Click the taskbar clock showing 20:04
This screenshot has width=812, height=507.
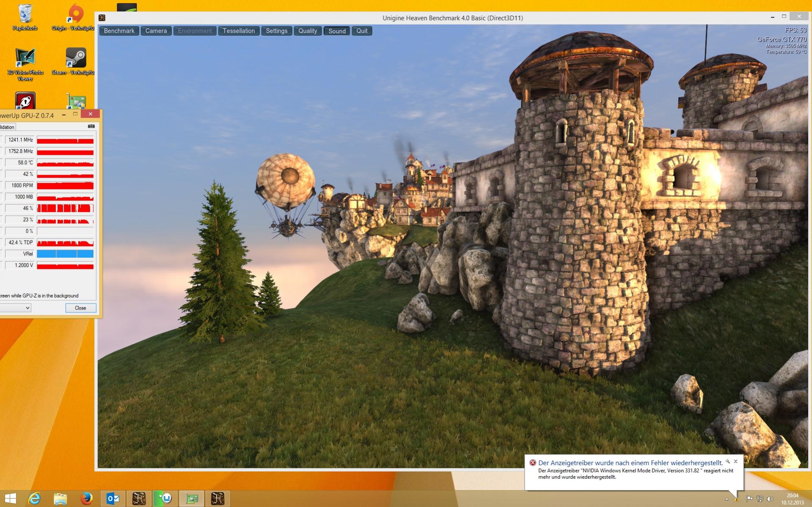(793, 499)
